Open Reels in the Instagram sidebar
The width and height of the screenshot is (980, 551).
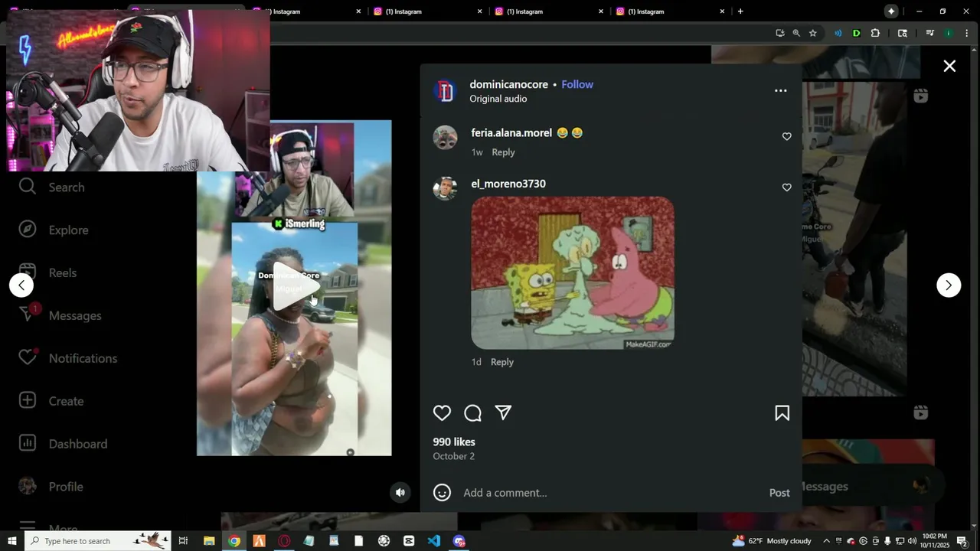click(48, 273)
